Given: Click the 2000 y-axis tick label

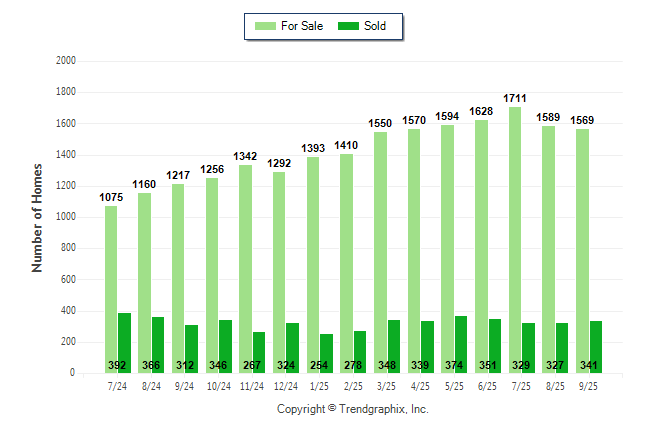Looking at the screenshot, I should click(x=66, y=61).
